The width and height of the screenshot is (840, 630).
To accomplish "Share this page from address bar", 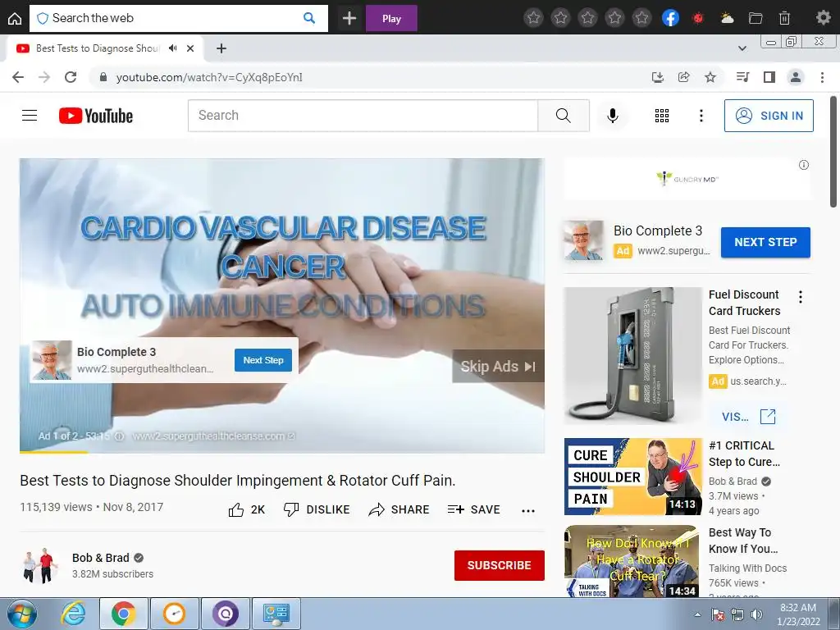I will (x=683, y=77).
